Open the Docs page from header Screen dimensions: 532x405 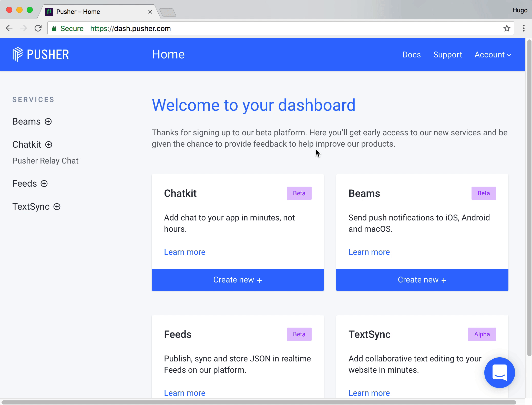click(x=411, y=55)
